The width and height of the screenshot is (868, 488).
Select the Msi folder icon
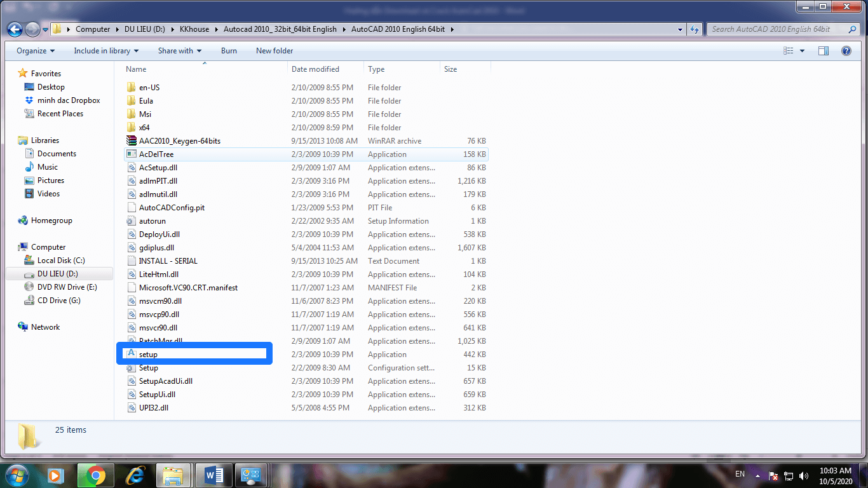[x=132, y=114]
